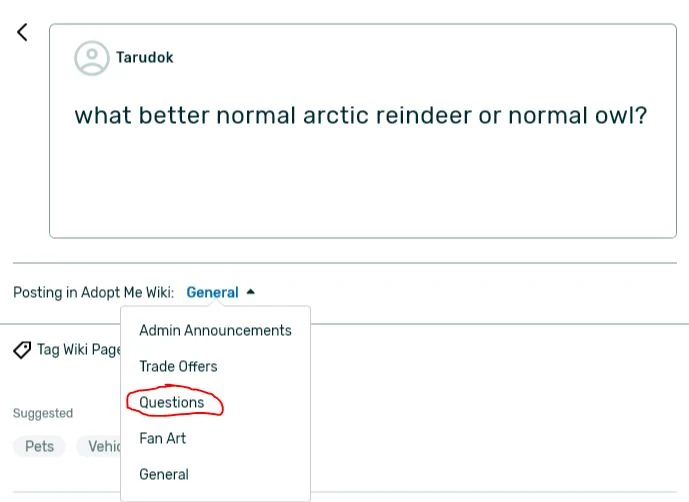Click the Posting in Adopt Me Wiki label
Viewport: 689px width, 502px height.
point(93,293)
